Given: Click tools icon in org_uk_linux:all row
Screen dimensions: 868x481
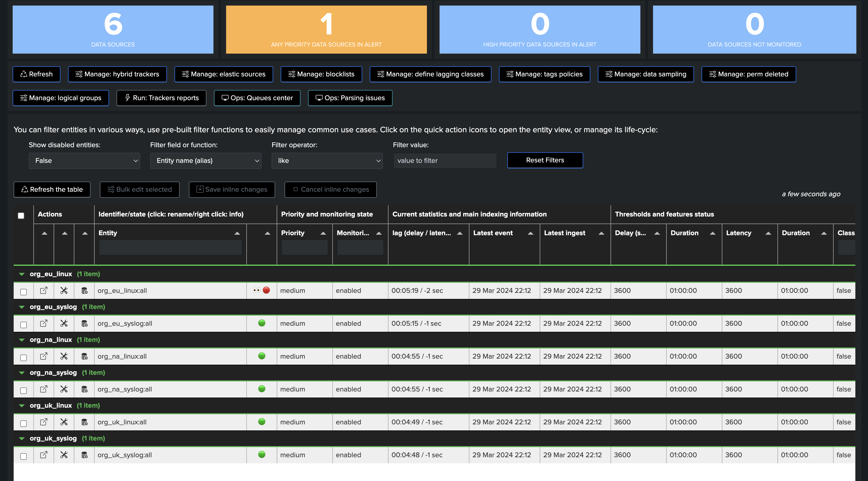Looking at the screenshot, I should point(64,422).
